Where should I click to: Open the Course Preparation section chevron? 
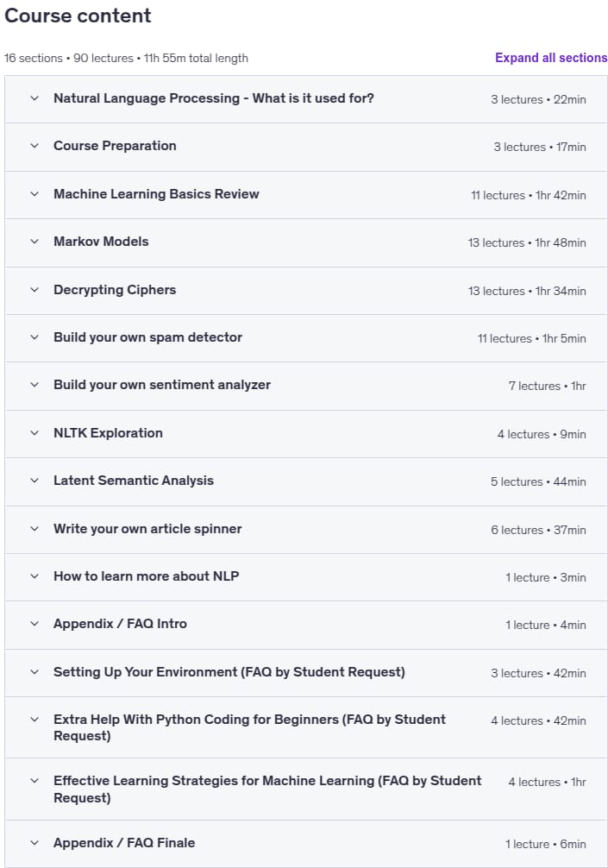34,146
